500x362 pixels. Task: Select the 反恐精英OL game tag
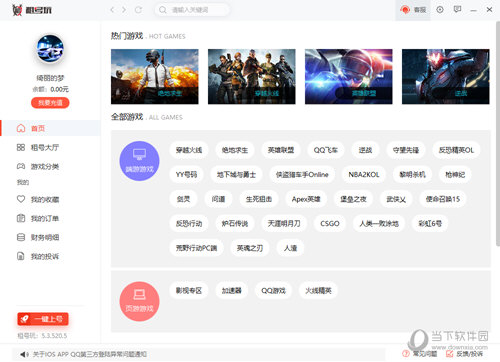456,150
